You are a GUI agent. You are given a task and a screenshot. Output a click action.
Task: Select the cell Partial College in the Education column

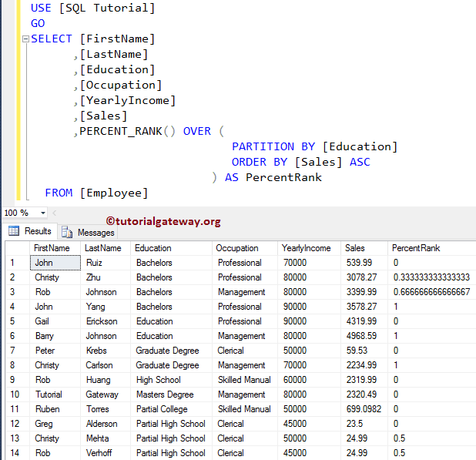171,409
